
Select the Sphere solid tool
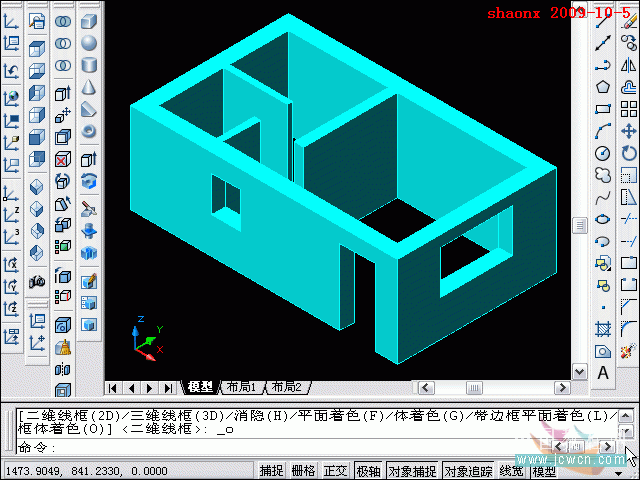[x=89, y=43]
